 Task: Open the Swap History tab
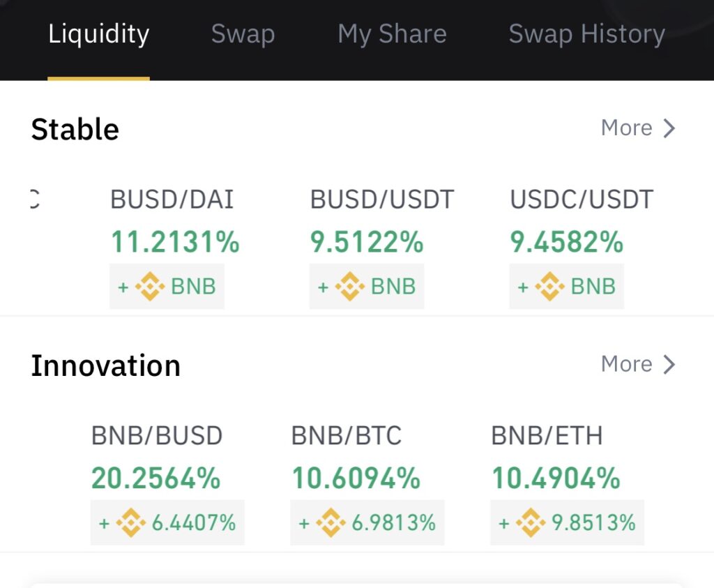[x=587, y=34]
